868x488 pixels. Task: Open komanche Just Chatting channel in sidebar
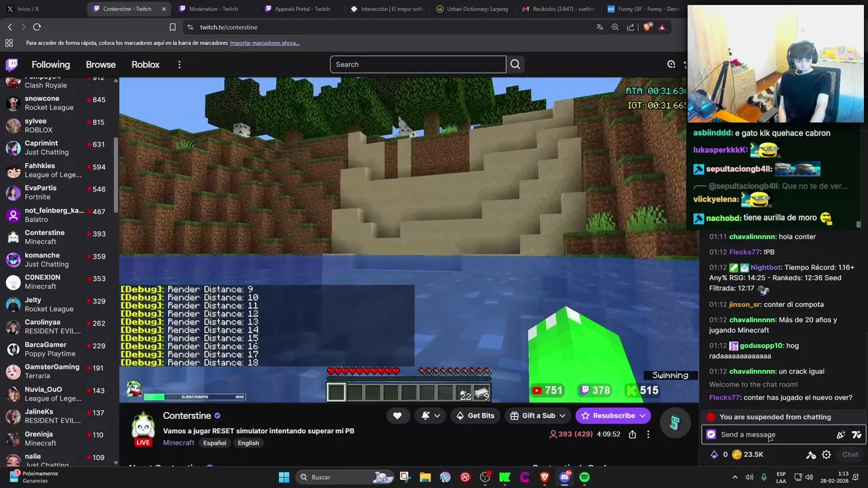[60, 260]
